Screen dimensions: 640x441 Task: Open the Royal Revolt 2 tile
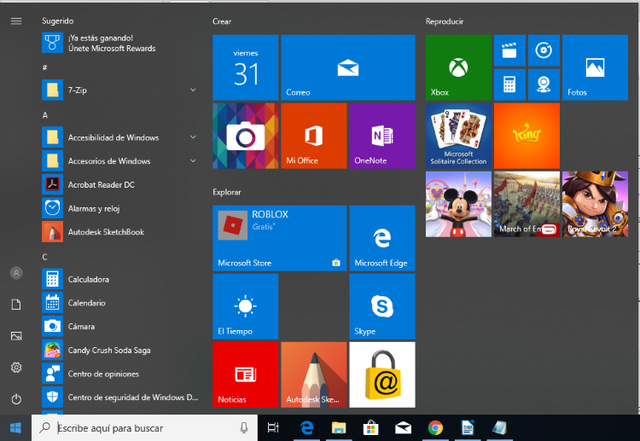coord(595,204)
